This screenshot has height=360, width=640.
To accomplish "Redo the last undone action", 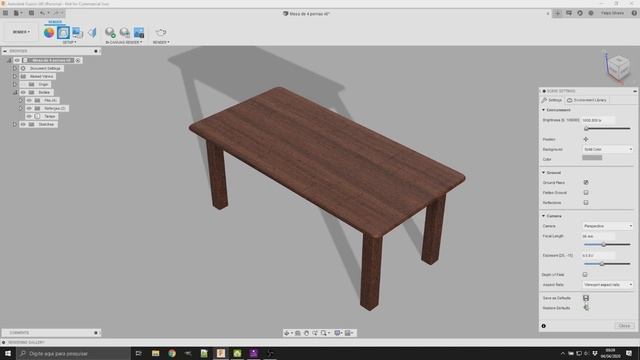I will tap(56, 13).
